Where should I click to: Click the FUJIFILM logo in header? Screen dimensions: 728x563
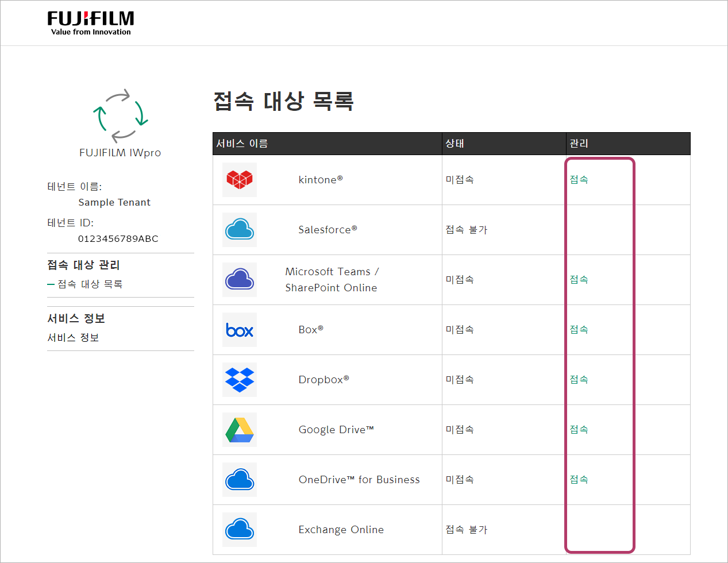click(x=90, y=23)
